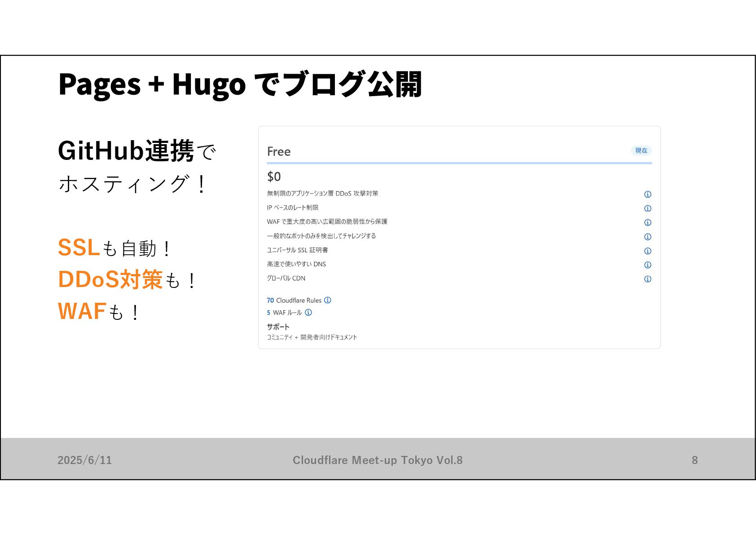Viewport: 756px width, 535px height.
Task: Click 'コミュニティ + 開発者向けドキュメント' text
Action: coord(312,337)
